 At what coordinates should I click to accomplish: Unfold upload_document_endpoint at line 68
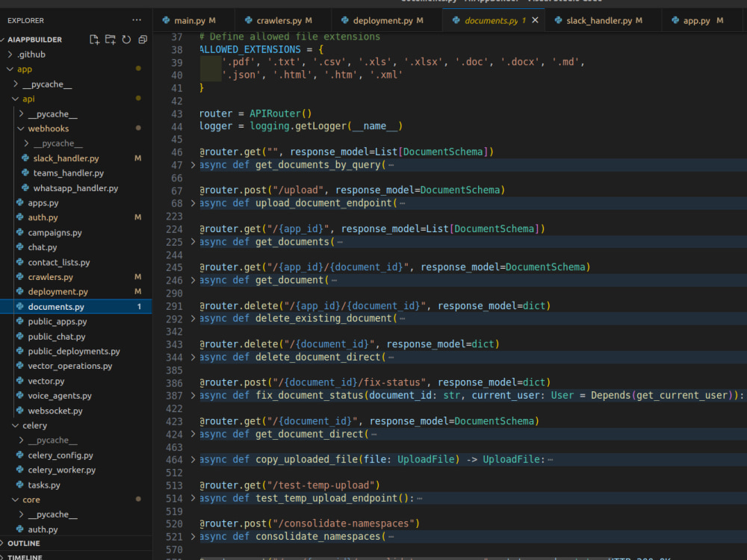[x=193, y=203]
